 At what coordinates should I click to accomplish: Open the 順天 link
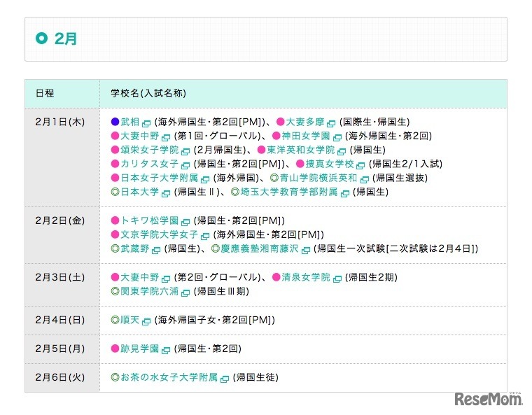click(x=130, y=320)
